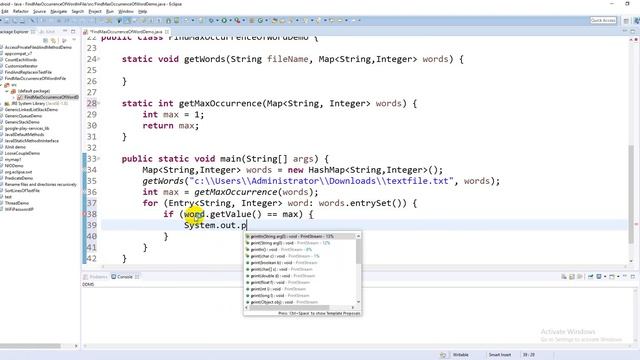Click Smart Insert in status bar
640x360 pixels.
[500, 355]
